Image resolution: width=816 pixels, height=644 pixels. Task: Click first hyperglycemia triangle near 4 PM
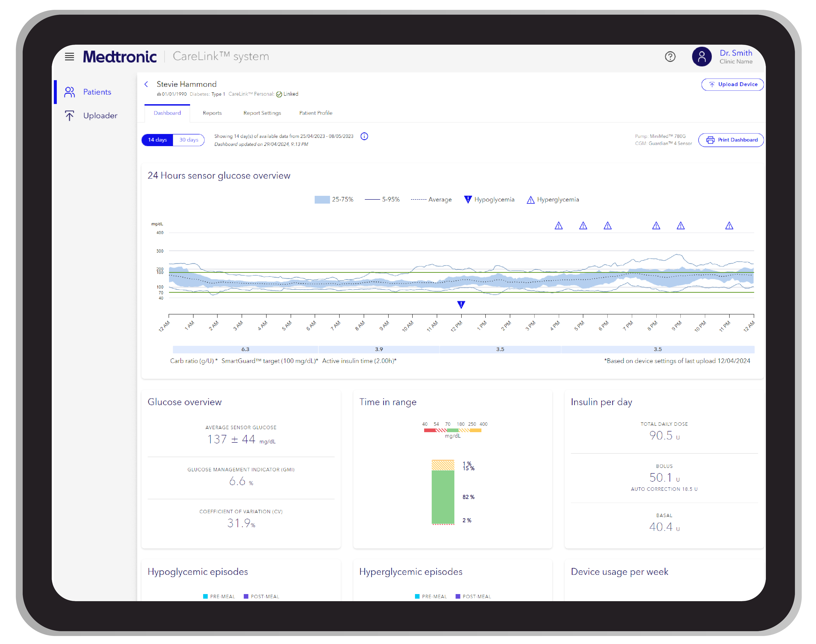(558, 226)
